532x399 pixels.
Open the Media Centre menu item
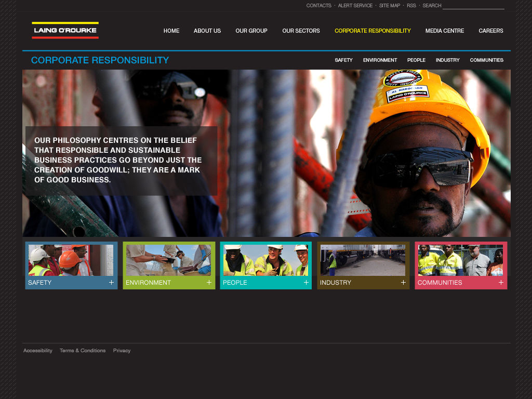(x=444, y=31)
